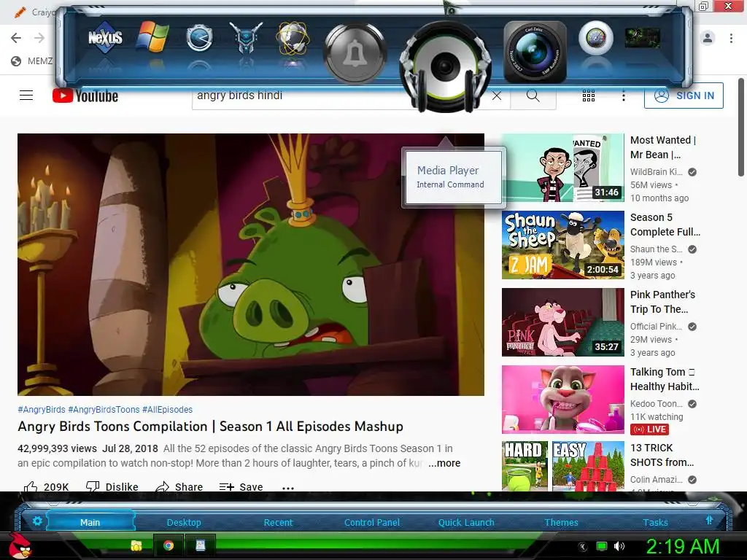This screenshot has height=560, width=747.
Task: Open the Quick Launch tab
Action: (x=466, y=522)
